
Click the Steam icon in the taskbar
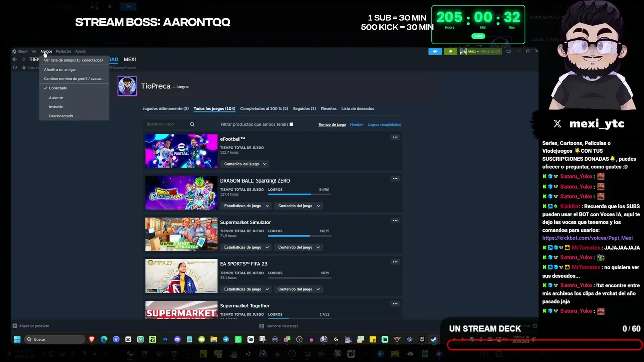(x=434, y=339)
